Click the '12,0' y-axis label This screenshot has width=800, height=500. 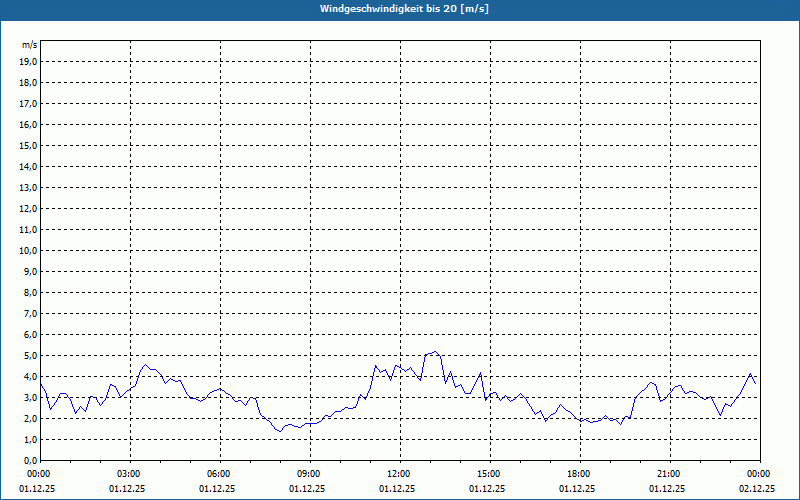coord(28,209)
